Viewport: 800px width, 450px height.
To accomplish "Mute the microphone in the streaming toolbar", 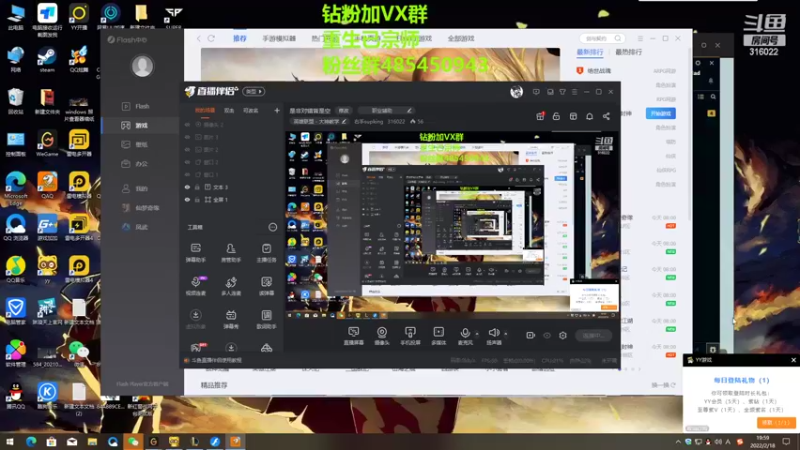I will 465,335.
